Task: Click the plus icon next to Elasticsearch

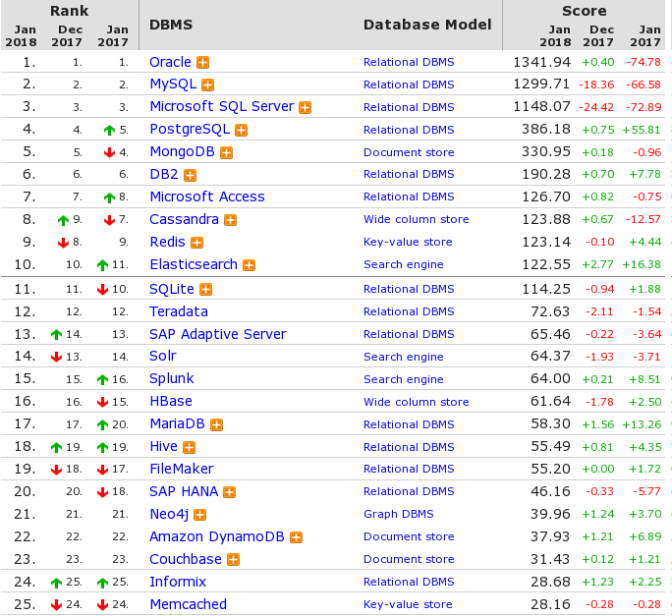Action: pyautogui.click(x=249, y=264)
